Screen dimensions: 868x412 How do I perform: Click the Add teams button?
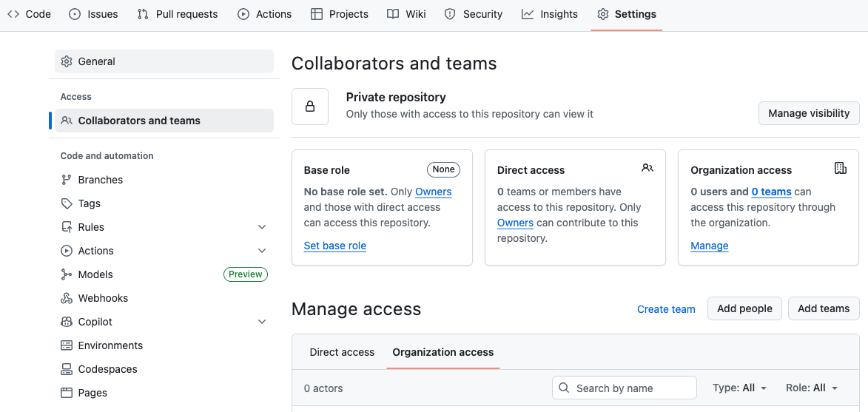pos(824,308)
